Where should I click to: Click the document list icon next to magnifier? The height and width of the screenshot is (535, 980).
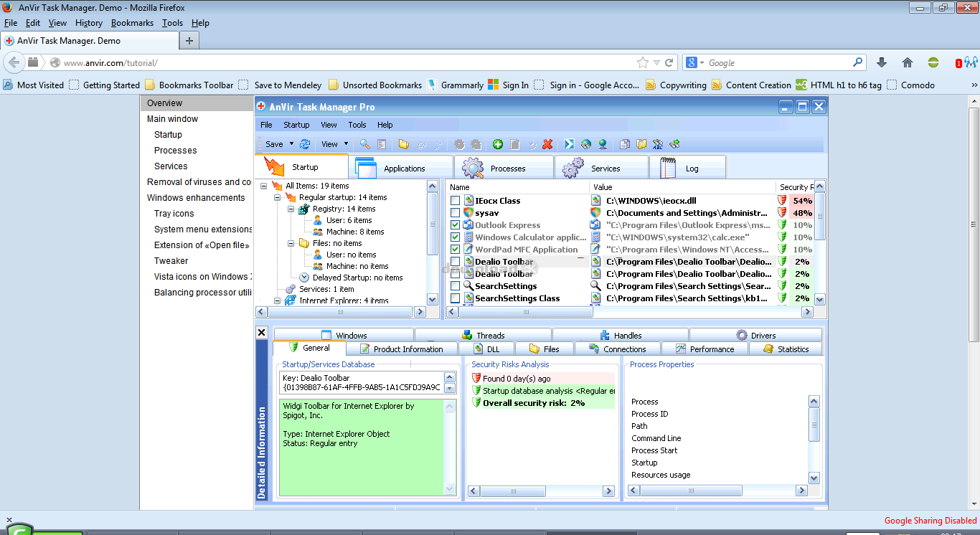[x=382, y=144]
